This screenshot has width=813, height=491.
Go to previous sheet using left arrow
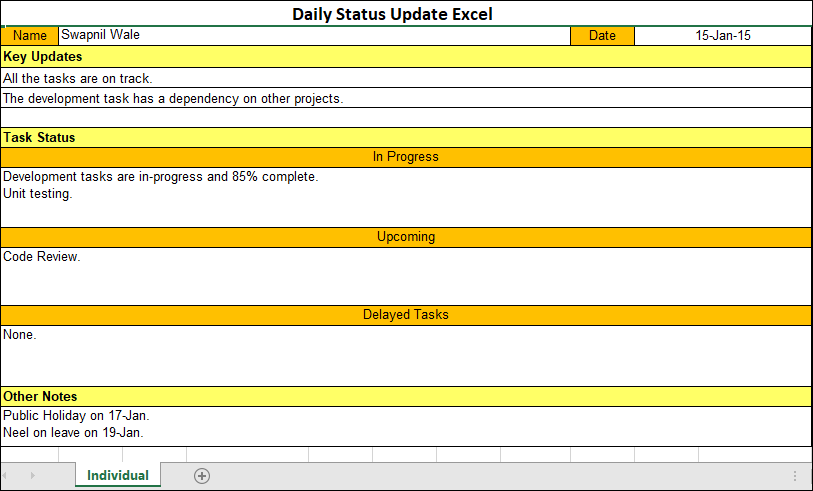[x=5, y=475]
